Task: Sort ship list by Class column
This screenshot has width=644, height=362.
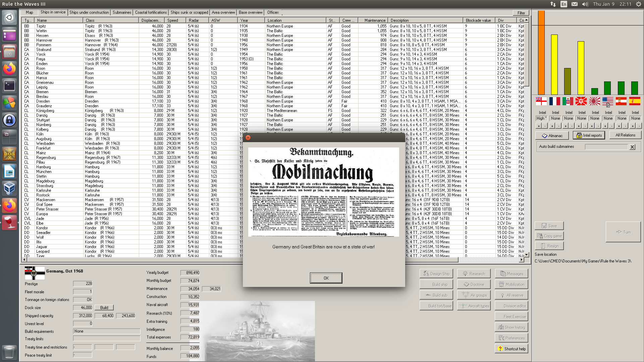Action: (111, 20)
